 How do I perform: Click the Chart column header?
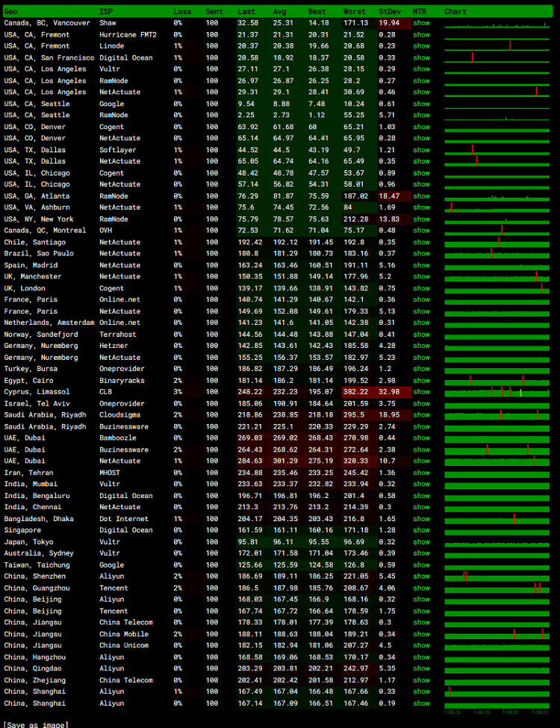[x=455, y=12]
